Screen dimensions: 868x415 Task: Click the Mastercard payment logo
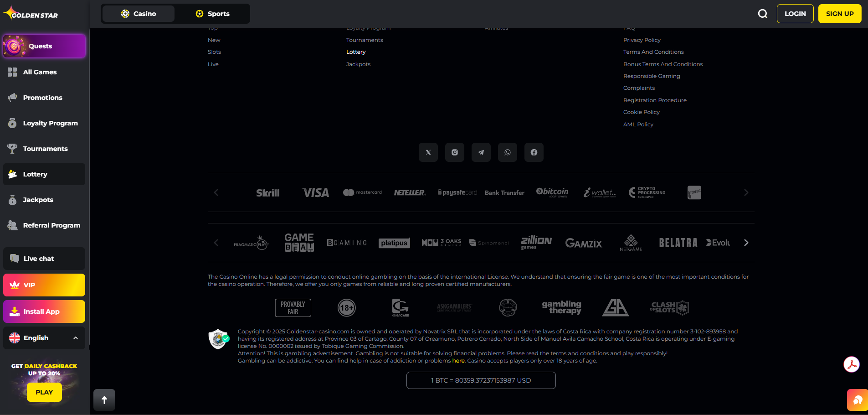363,192
